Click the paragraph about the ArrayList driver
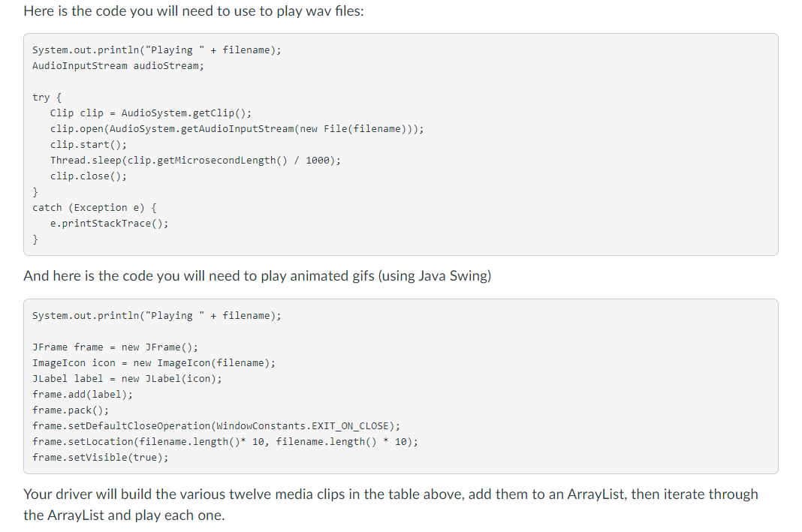 [x=390, y=504]
